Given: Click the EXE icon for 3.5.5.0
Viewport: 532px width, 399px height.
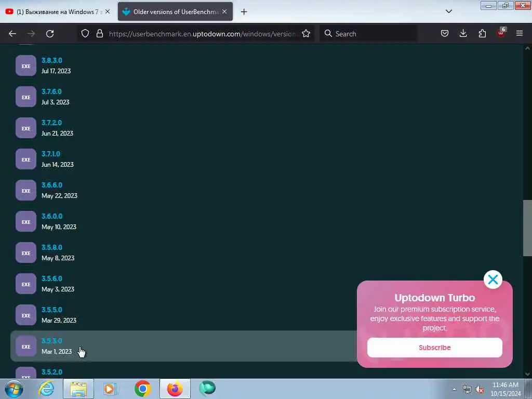Looking at the screenshot, I should coord(26,315).
